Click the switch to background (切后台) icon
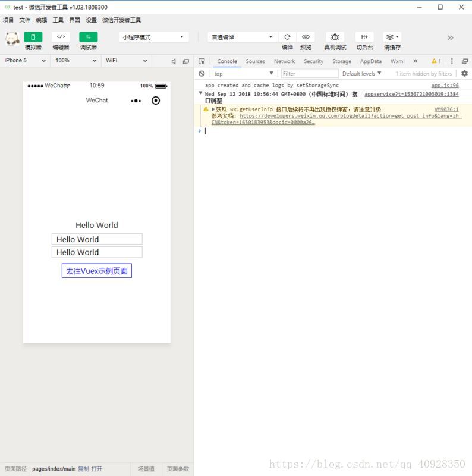Screen dimensions: 472x476 point(364,37)
